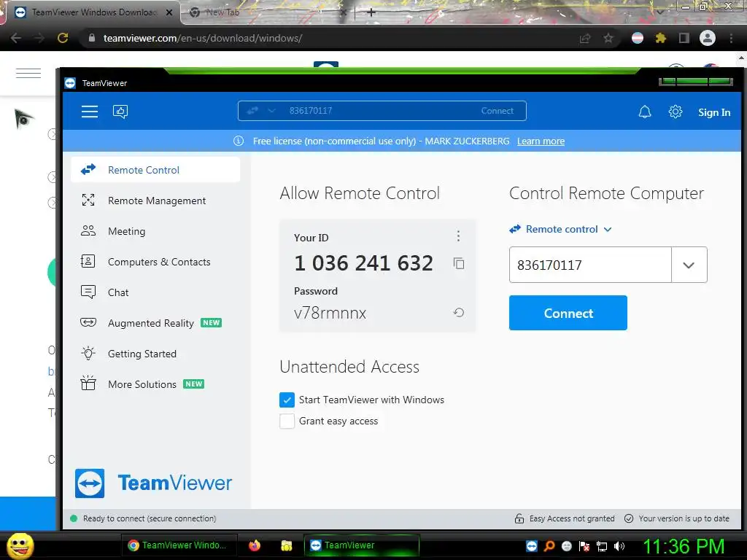Image resolution: width=747 pixels, height=560 pixels.
Task: Click the browser back arrow
Action: click(16, 38)
